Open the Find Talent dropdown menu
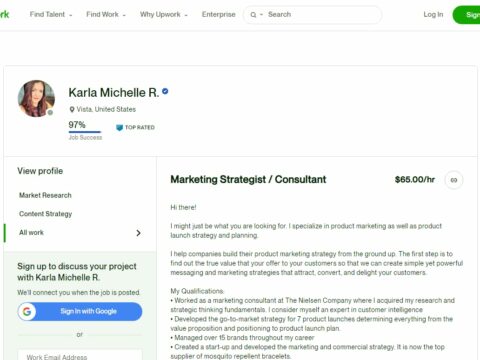 click(51, 14)
